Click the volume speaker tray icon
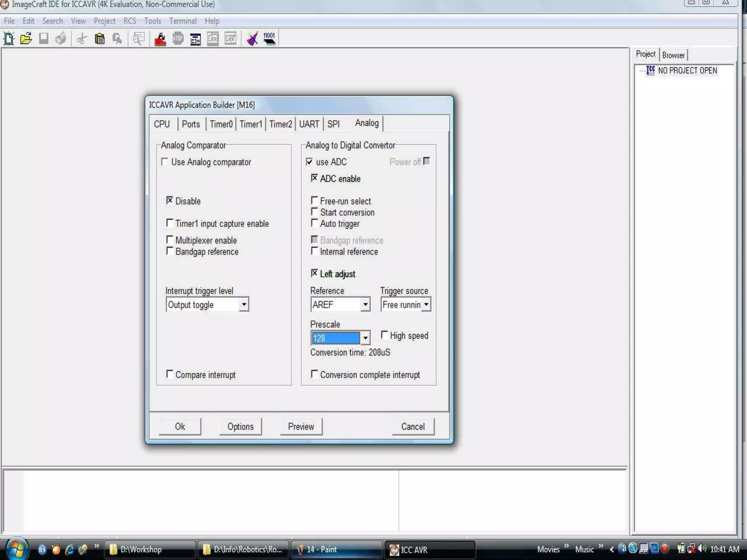The image size is (747, 560). coord(702,548)
